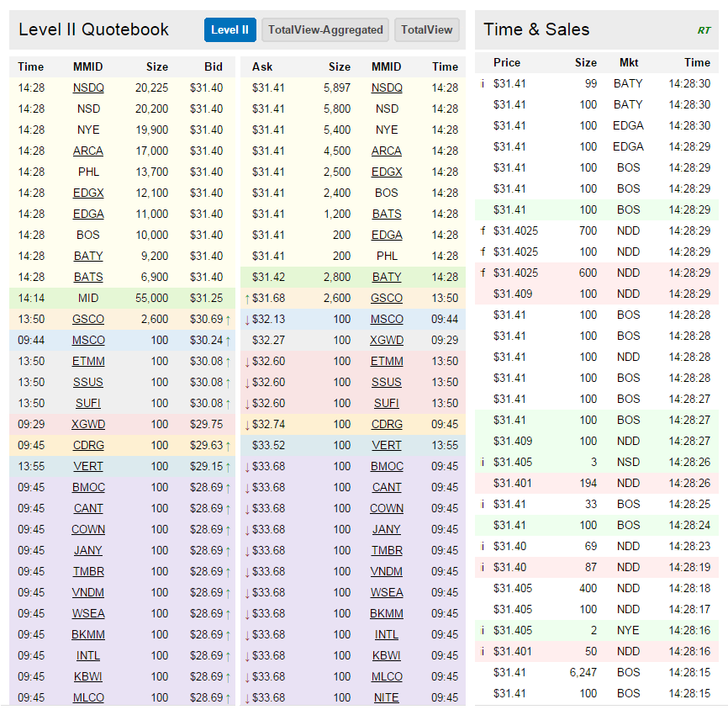Click the up arrow beside GSCO's $30.69 bid
The width and height of the screenshot is (728, 715).
coord(228,319)
